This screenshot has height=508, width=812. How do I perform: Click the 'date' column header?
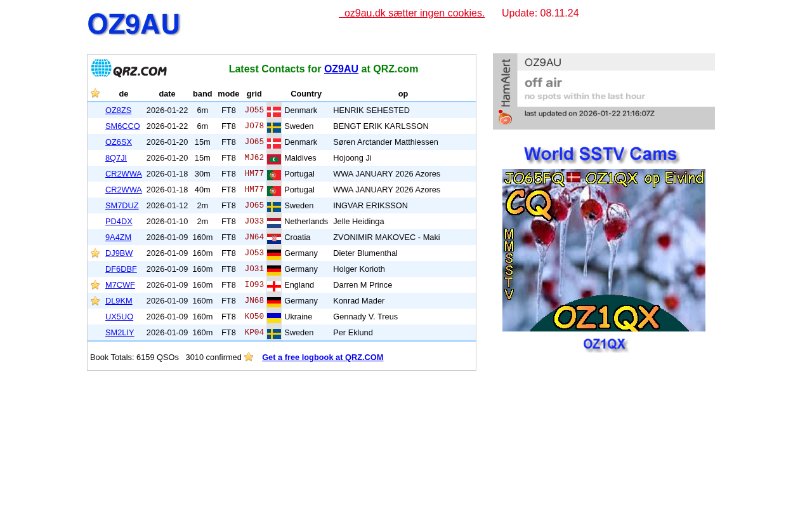click(x=167, y=94)
